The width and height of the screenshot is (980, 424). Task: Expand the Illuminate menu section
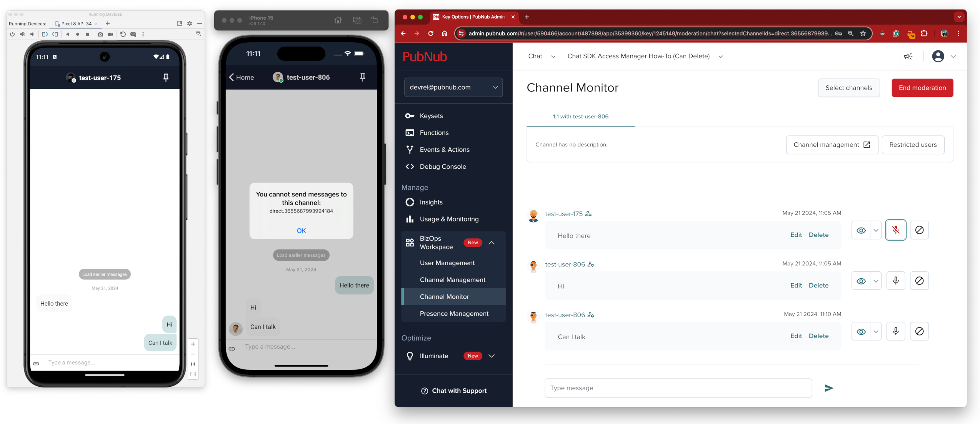[491, 356]
